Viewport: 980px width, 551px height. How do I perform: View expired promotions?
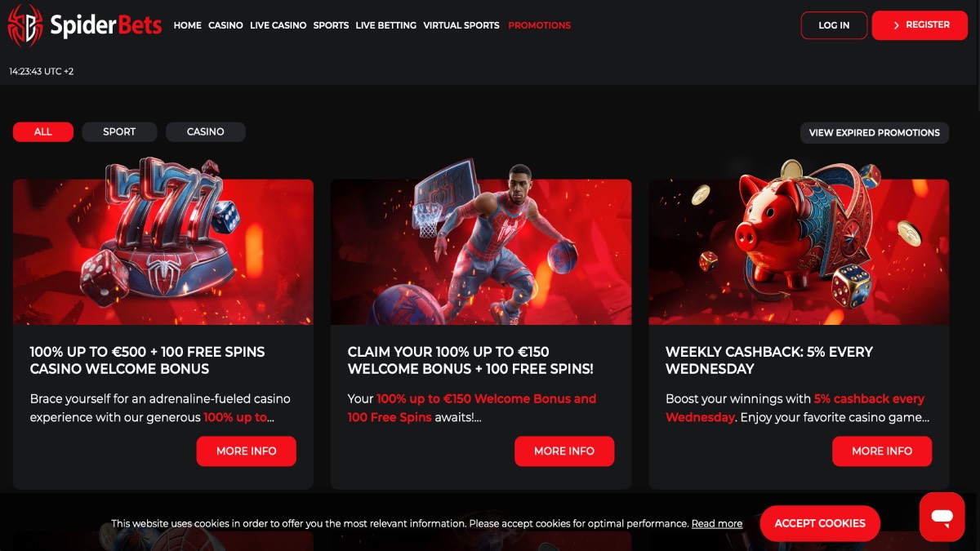point(875,132)
